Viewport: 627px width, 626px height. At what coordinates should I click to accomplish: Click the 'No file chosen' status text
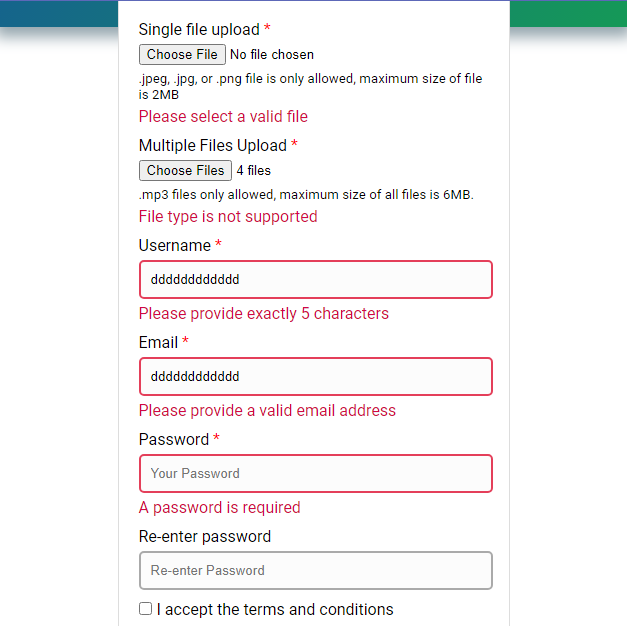(272, 54)
